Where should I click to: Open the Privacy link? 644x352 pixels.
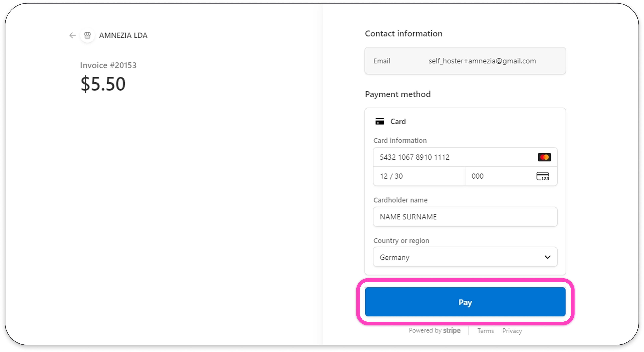[512, 331]
